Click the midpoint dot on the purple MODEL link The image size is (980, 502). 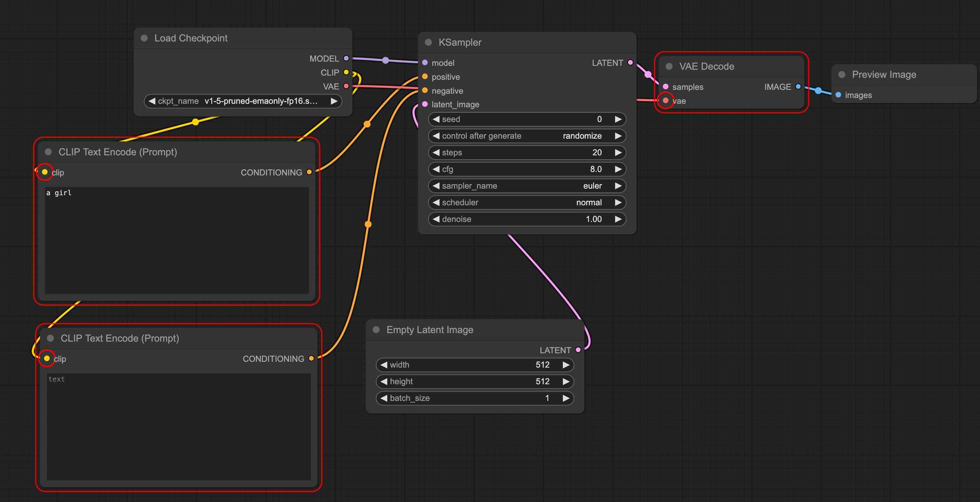pyautogui.click(x=385, y=60)
